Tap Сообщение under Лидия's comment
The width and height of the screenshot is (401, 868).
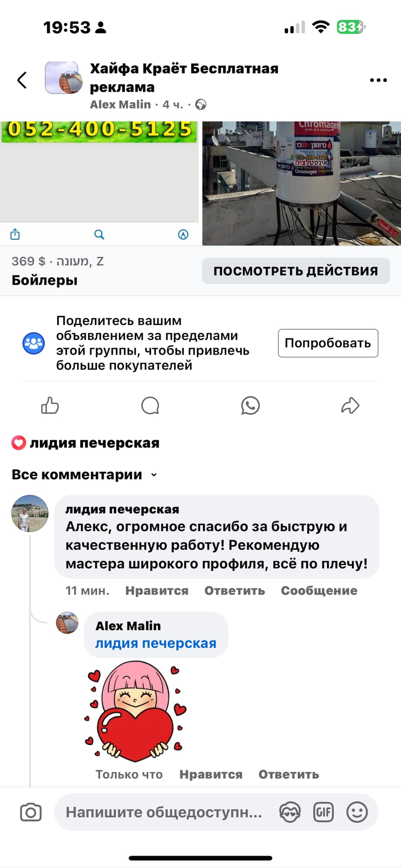coord(319,590)
